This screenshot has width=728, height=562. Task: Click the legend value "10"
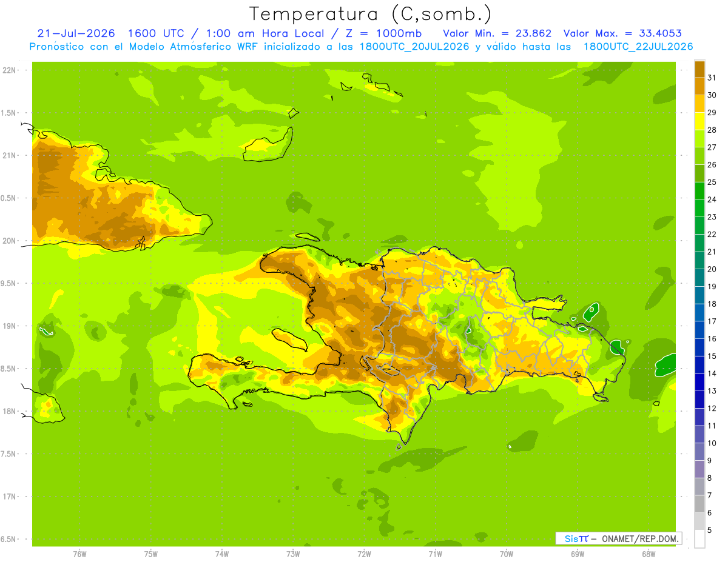[712, 443]
